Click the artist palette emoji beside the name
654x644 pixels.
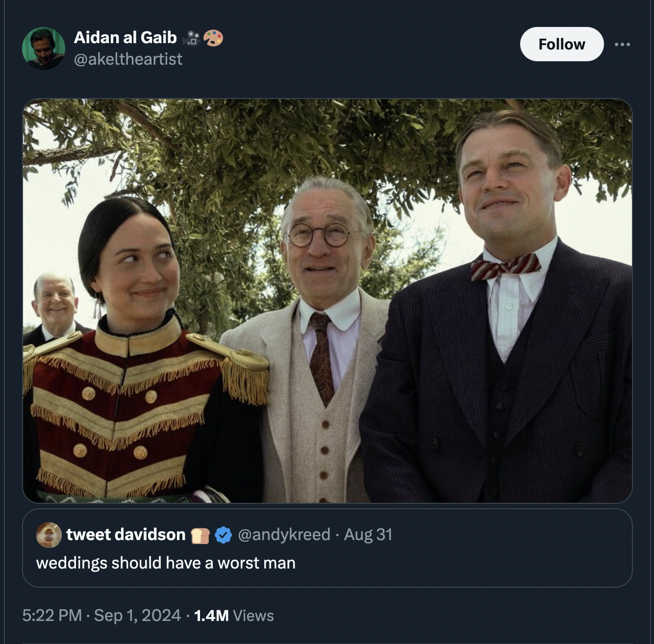[213, 38]
